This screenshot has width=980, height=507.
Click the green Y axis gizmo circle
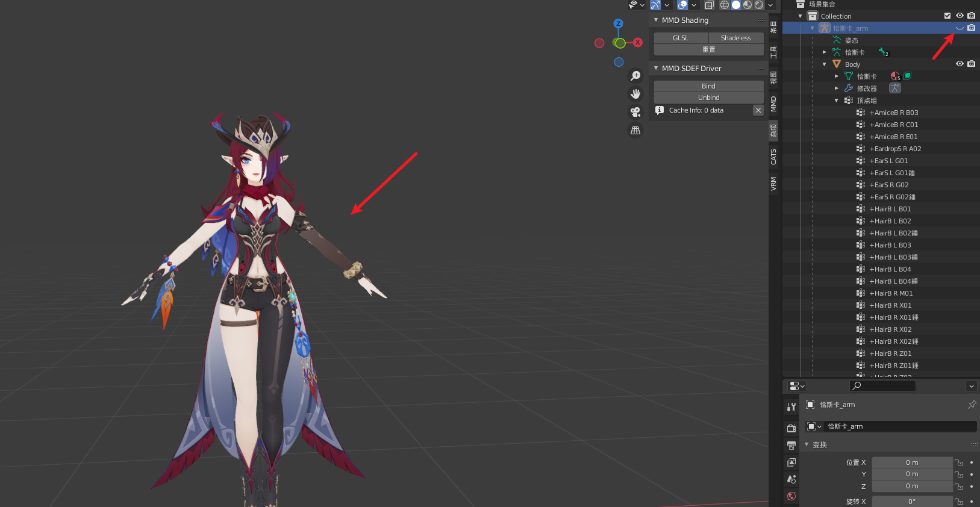coord(620,43)
